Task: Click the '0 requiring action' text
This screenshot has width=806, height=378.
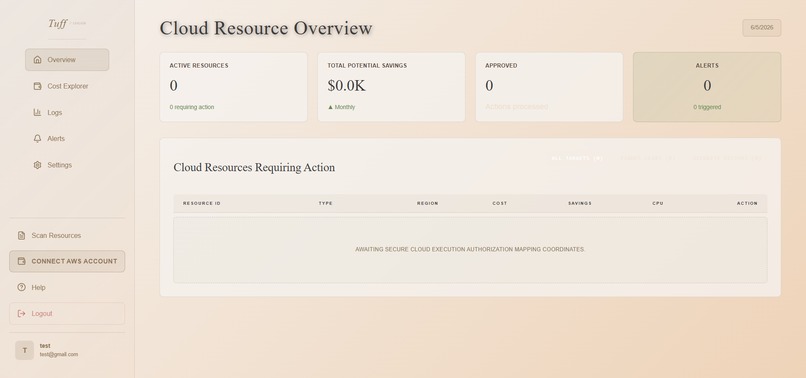Action: pos(192,107)
